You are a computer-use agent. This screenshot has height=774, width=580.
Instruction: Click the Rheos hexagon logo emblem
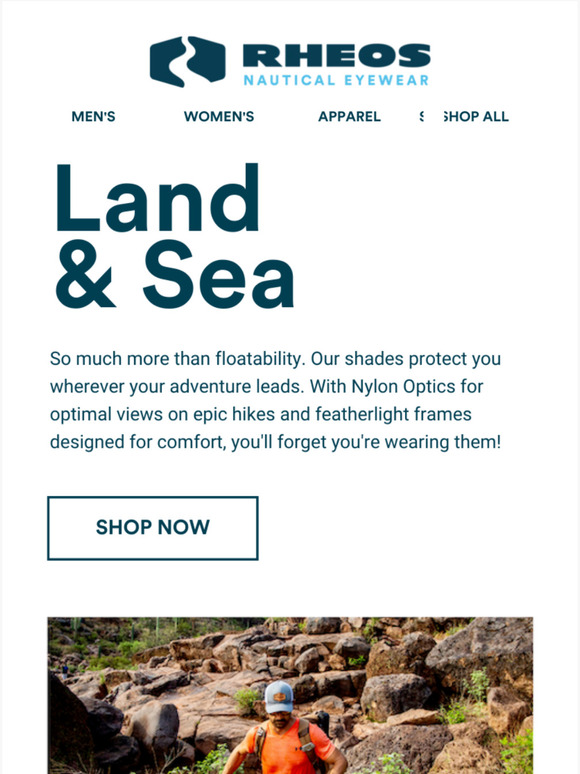[188, 62]
